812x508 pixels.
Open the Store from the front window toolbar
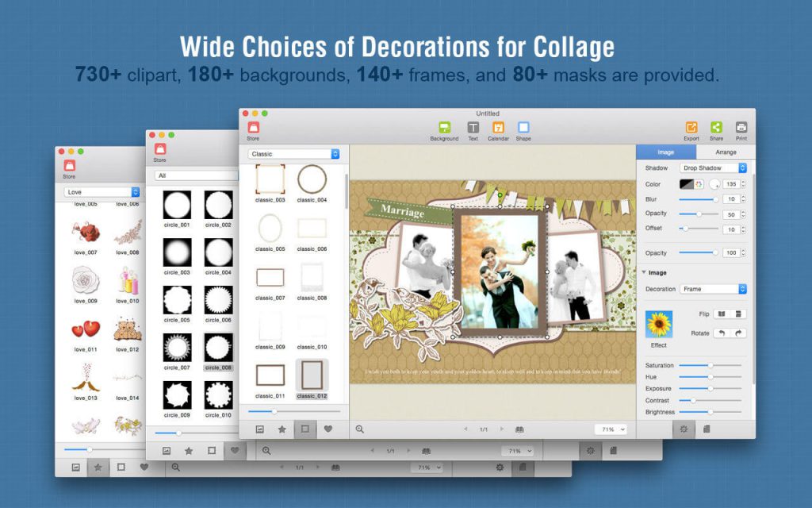[x=253, y=129]
